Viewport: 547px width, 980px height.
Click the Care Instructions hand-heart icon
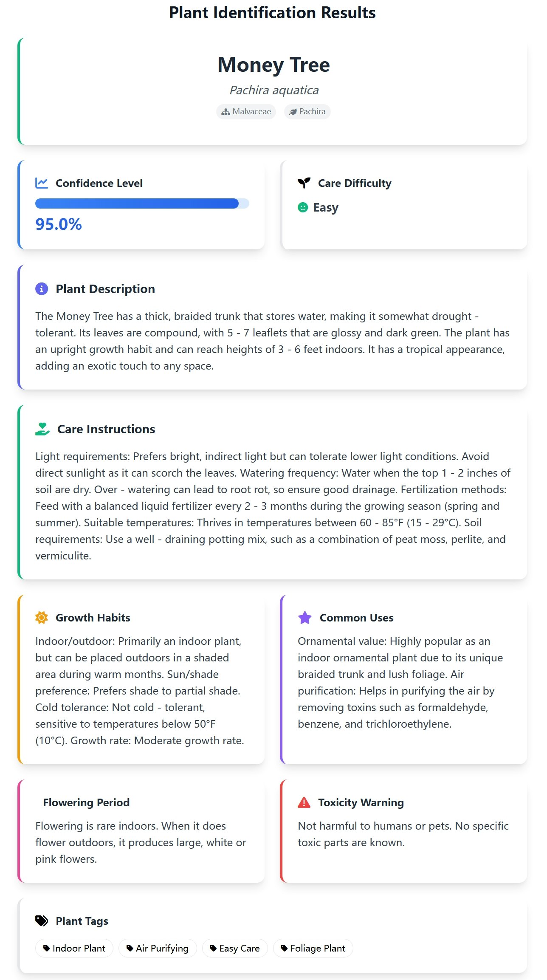point(42,429)
